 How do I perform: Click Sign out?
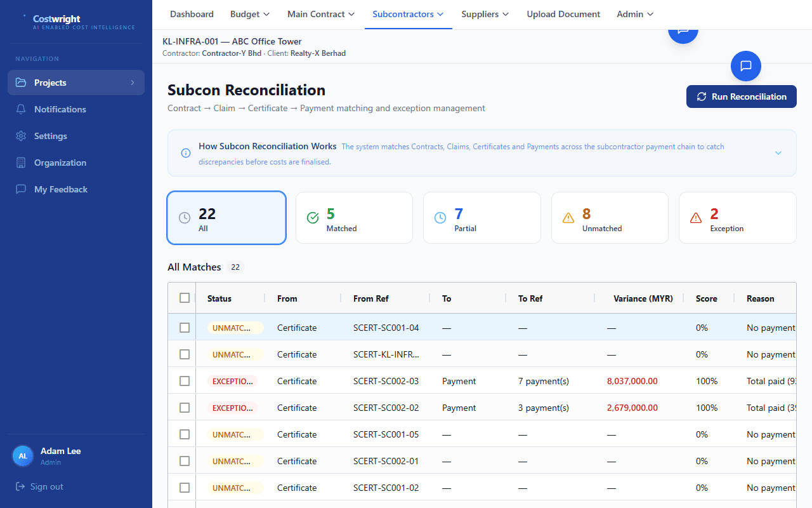click(x=39, y=486)
